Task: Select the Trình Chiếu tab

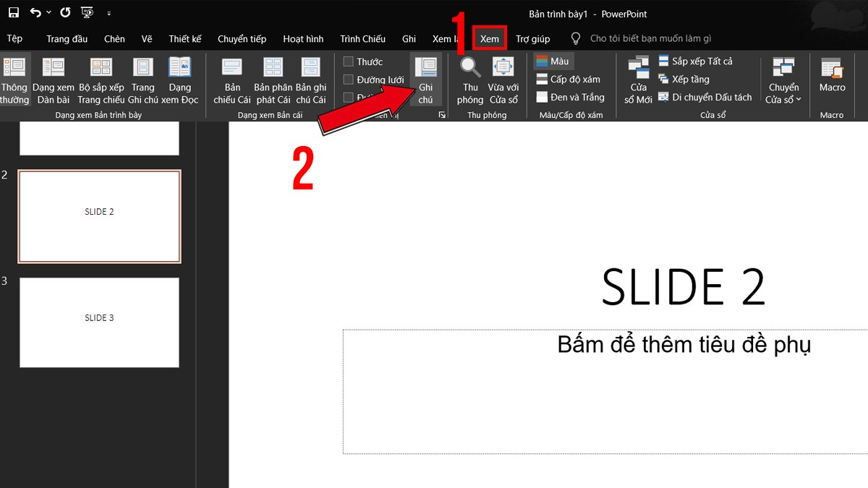Action: [x=363, y=39]
